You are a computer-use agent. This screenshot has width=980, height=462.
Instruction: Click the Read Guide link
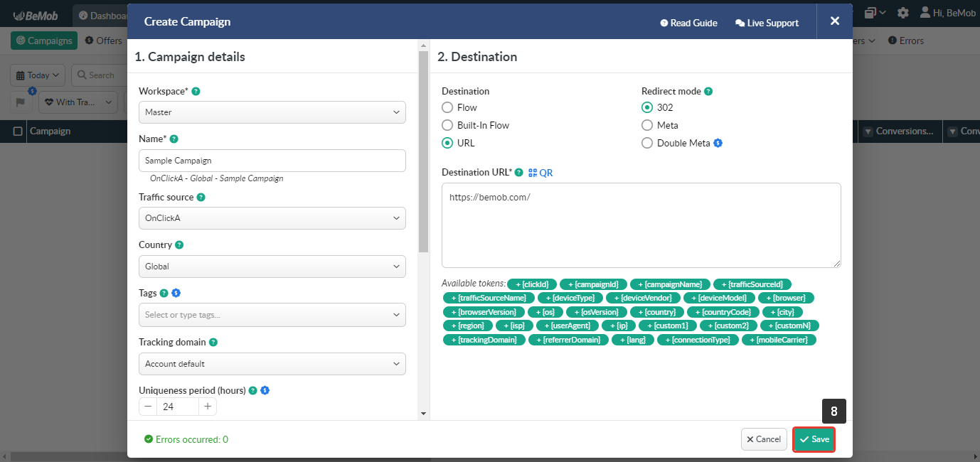pyautogui.click(x=688, y=23)
